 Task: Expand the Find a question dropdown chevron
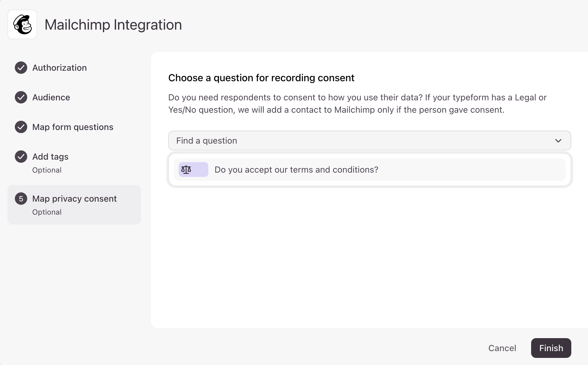558,141
